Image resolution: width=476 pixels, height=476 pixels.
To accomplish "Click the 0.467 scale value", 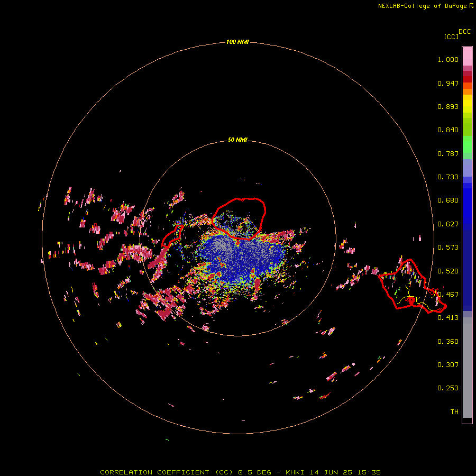I will [x=448, y=294].
